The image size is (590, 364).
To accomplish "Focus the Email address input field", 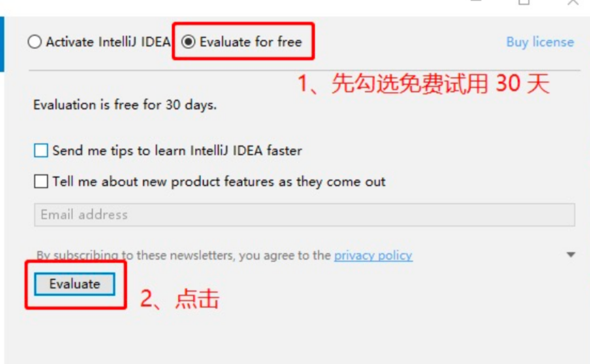I will (x=304, y=215).
